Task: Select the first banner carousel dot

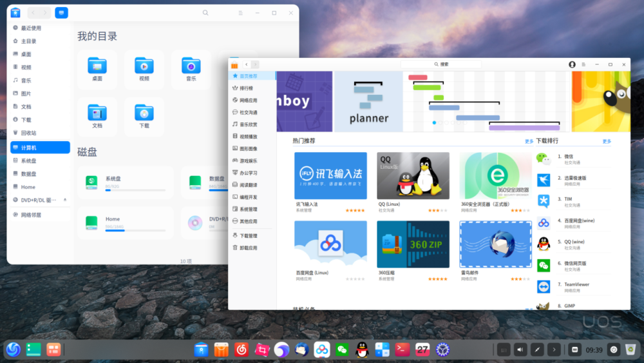Action: tap(434, 123)
